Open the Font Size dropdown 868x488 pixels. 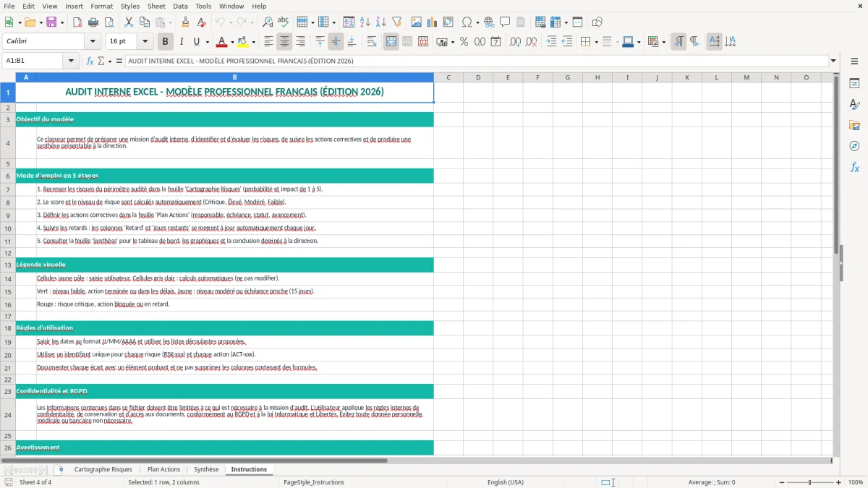click(145, 42)
